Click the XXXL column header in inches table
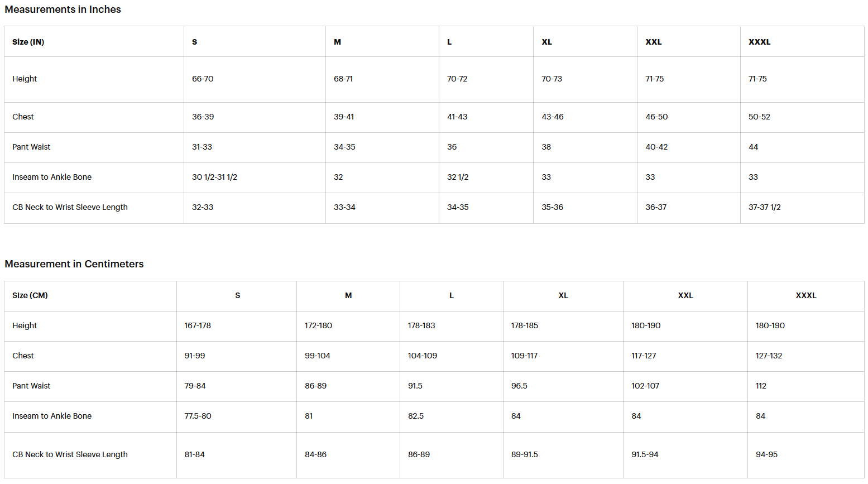The height and width of the screenshot is (484, 868). 802,42
